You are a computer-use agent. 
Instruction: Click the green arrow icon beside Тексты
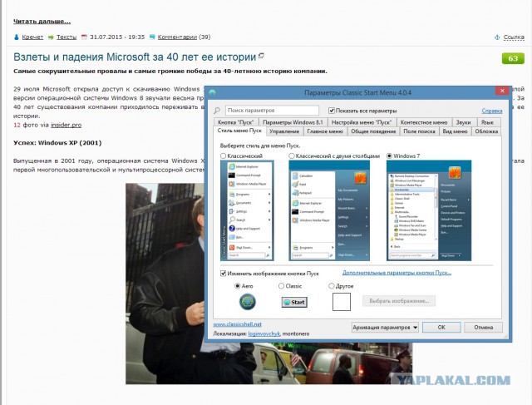click(51, 37)
